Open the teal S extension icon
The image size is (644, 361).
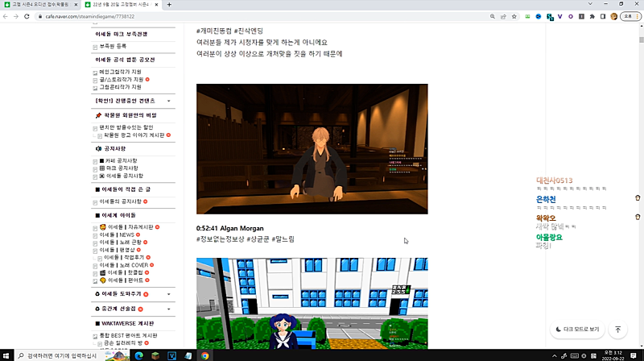pos(550,17)
